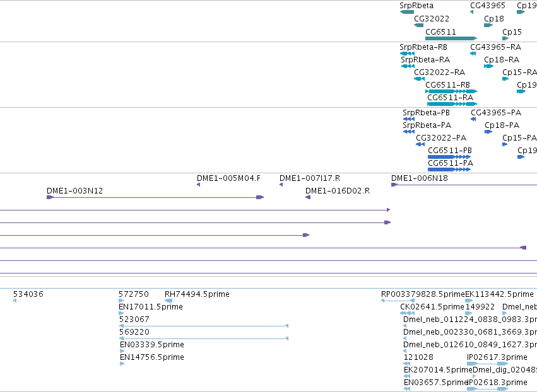Select the DME1-006N18 clone label
Image resolution: width=537 pixels, height=392 pixels.
[420, 178]
